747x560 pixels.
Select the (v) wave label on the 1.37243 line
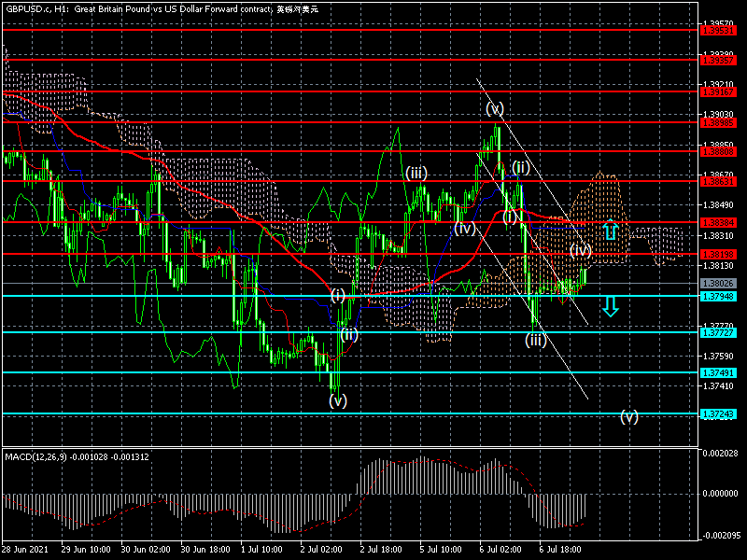(628, 417)
